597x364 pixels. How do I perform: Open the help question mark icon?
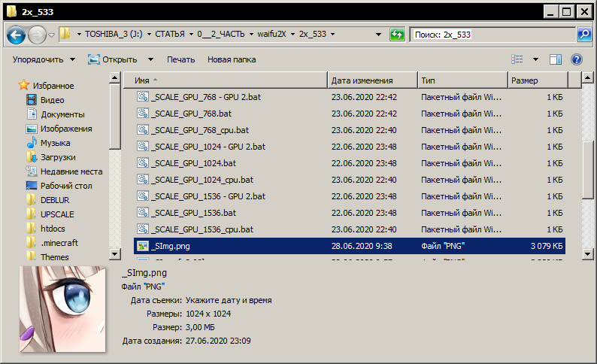pos(577,59)
